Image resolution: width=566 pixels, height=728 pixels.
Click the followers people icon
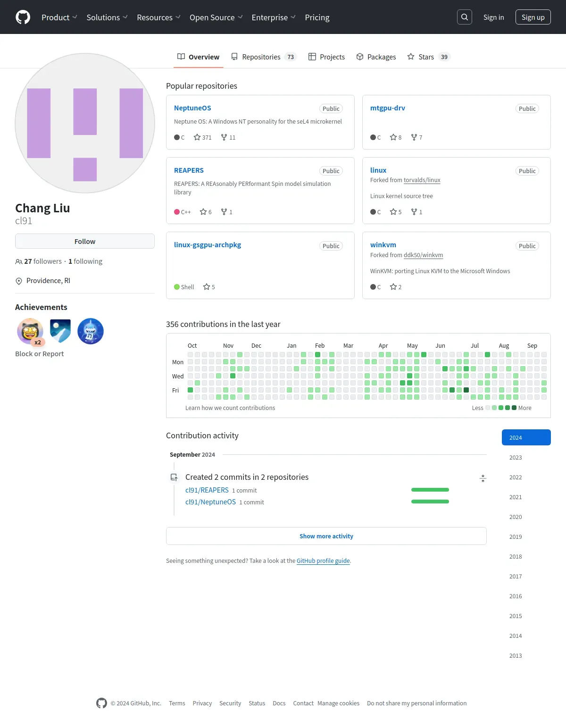tap(19, 261)
